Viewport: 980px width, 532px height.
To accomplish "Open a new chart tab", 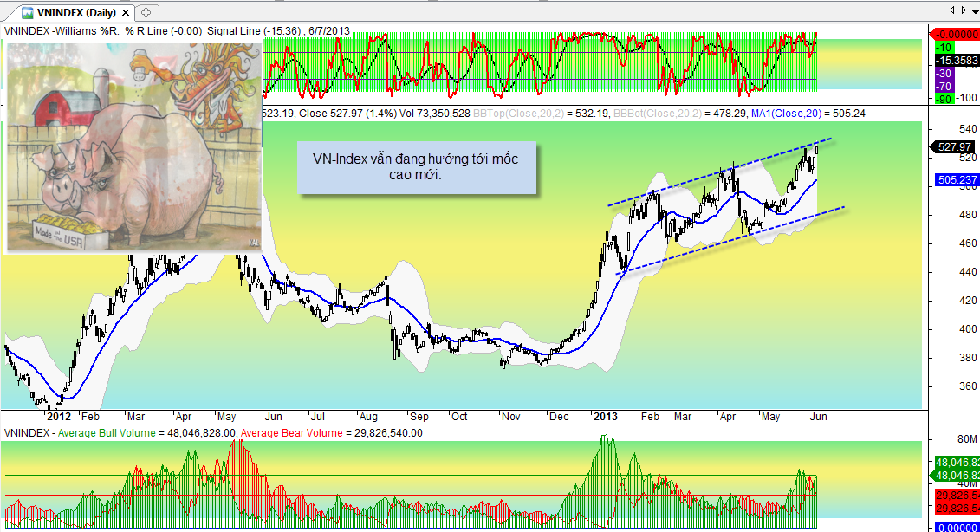I will [x=146, y=12].
